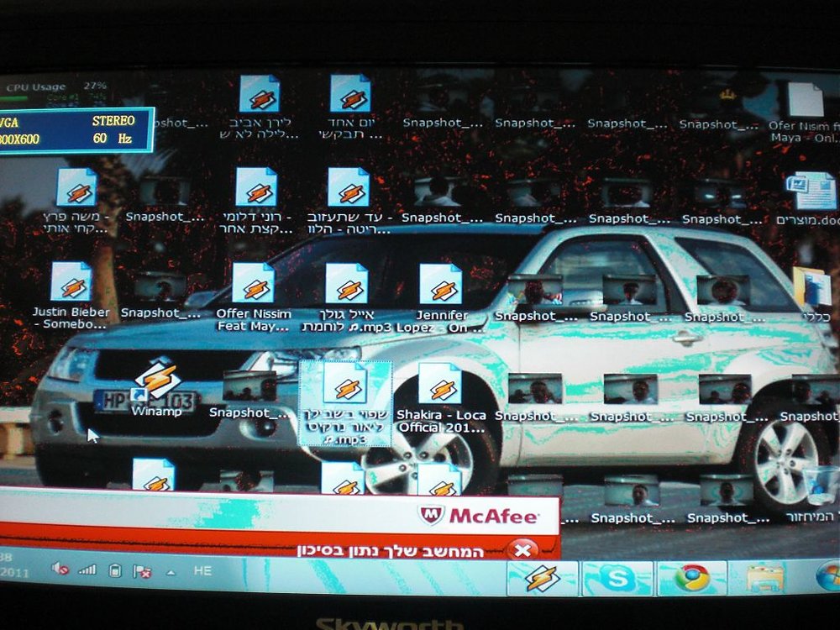Select the Offer Nissim Feat May... audio file

point(254,297)
